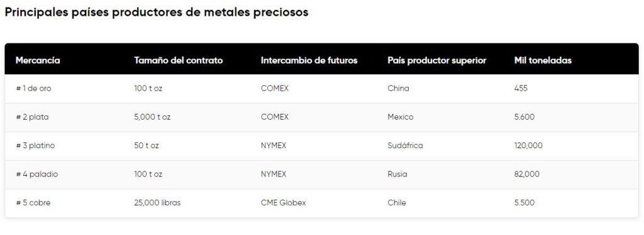644x235 pixels.
Task: Select the # 3 platino cell
Action: click(x=35, y=146)
